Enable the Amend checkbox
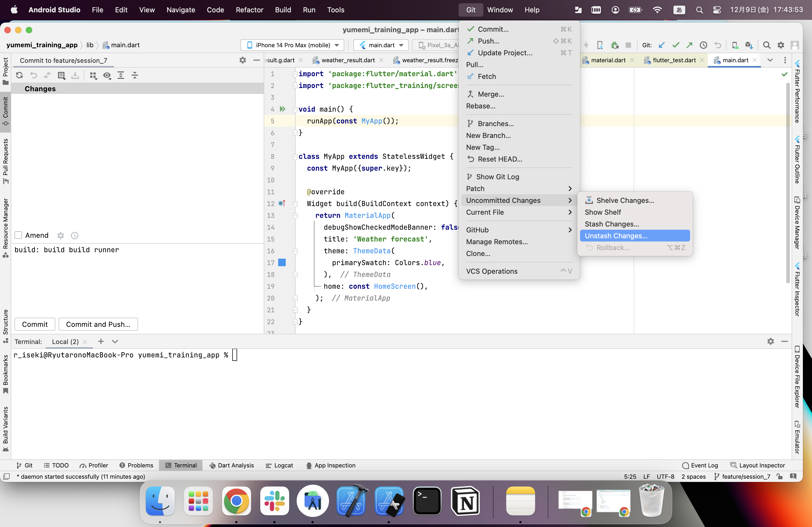This screenshot has width=812, height=527. (19, 235)
